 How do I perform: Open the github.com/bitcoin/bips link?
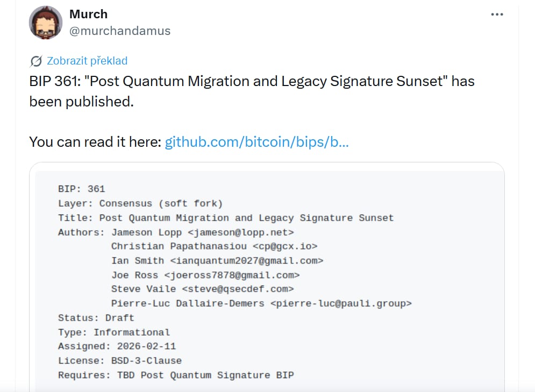(x=256, y=142)
